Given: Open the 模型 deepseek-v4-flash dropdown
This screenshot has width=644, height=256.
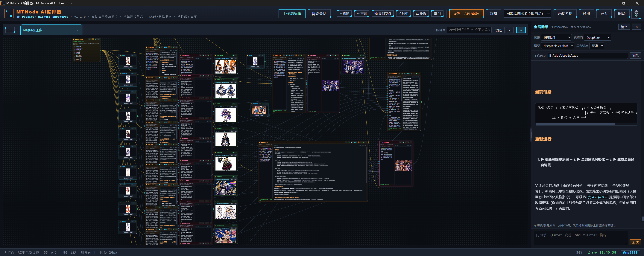Looking at the screenshot, I should (x=558, y=46).
